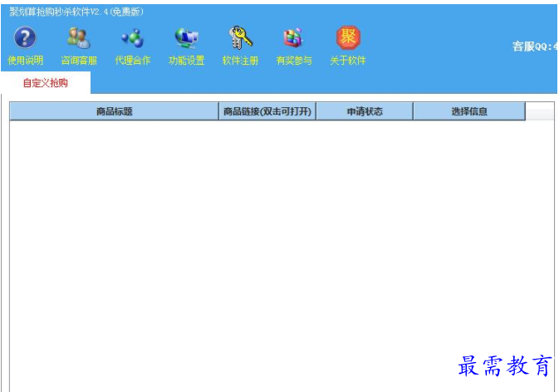Click the 有奖参与 label
Image resolution: width=559 pixels, height=392 pixels.
coord(294,61)
